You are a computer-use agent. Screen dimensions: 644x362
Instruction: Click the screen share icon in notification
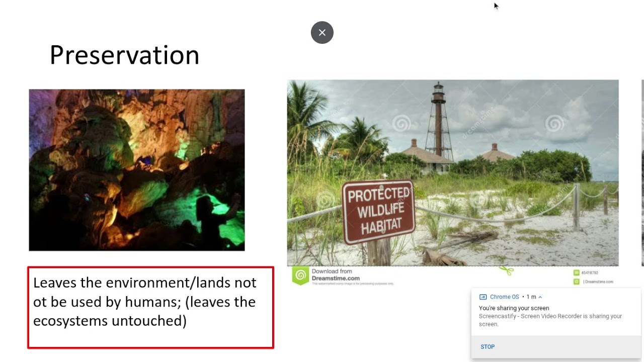tap(483, 297)
